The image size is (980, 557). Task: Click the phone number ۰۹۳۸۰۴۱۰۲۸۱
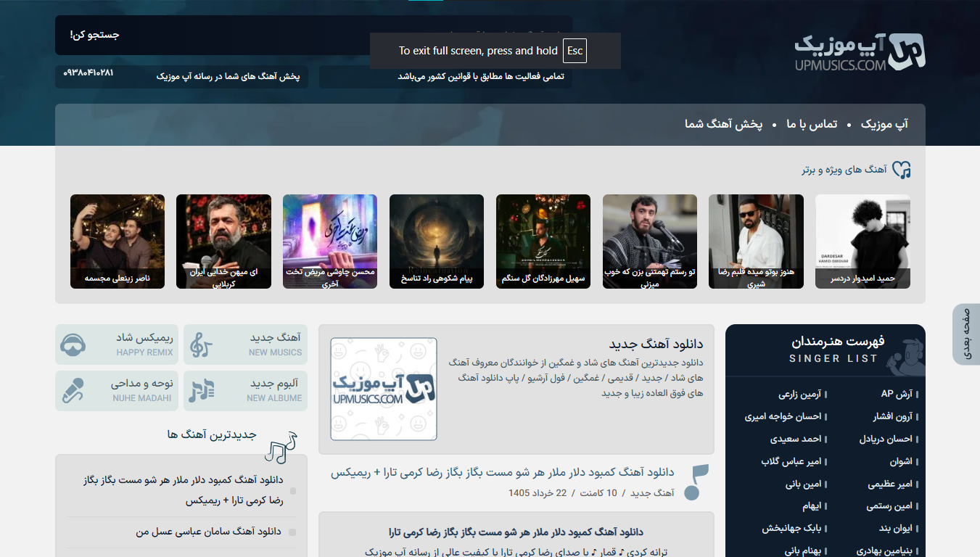[88, 73]
